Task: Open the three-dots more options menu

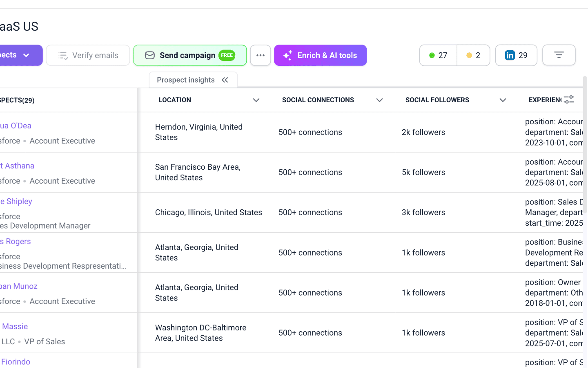Action: (261, 55)
